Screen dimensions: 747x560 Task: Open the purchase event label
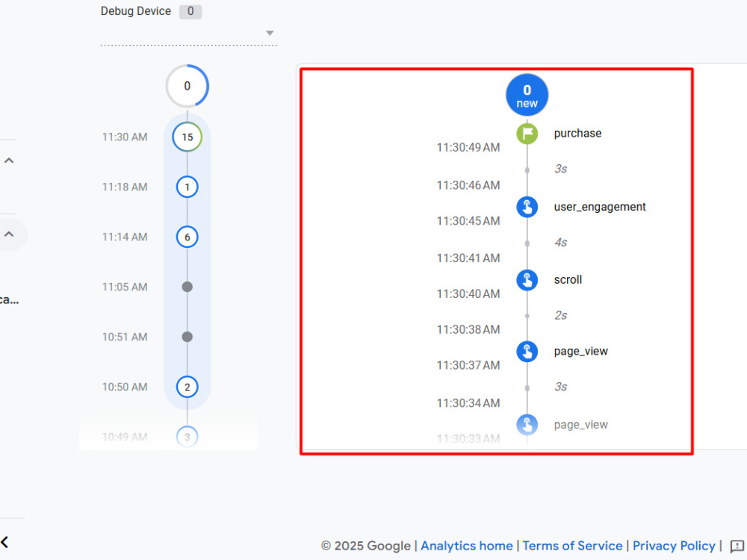[x=577, y=134]
